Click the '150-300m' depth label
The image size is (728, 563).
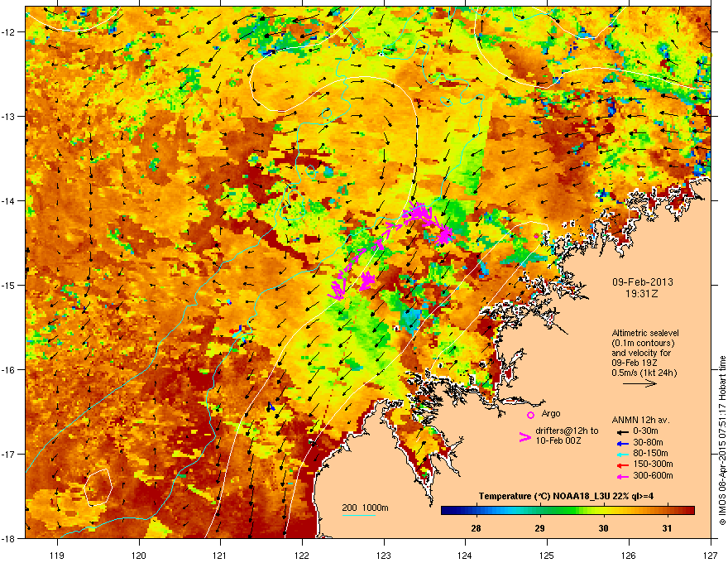[x=653, y=464]
